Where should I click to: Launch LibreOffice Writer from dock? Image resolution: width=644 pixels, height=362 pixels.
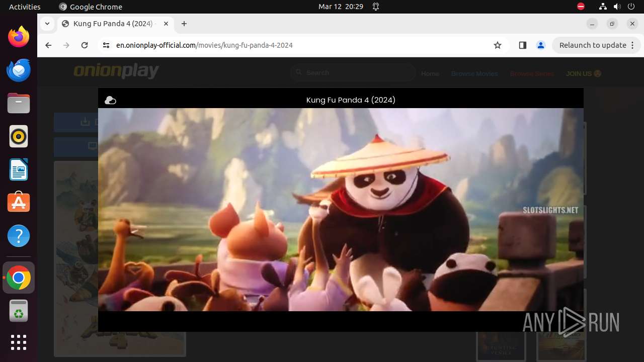pyautogui.click(x=19, y=169)
